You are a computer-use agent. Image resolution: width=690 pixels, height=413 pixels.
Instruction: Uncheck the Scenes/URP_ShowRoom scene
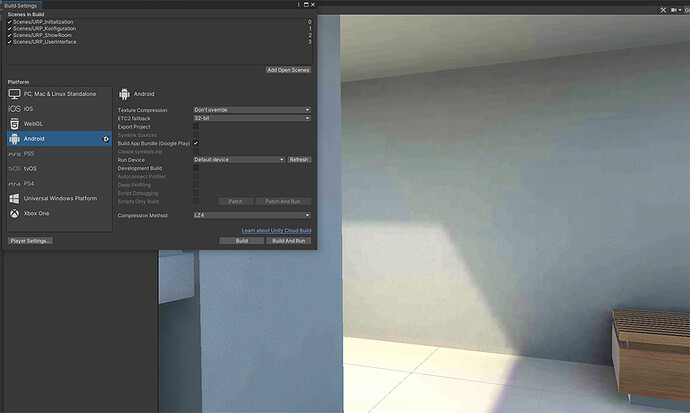[10, 35]
